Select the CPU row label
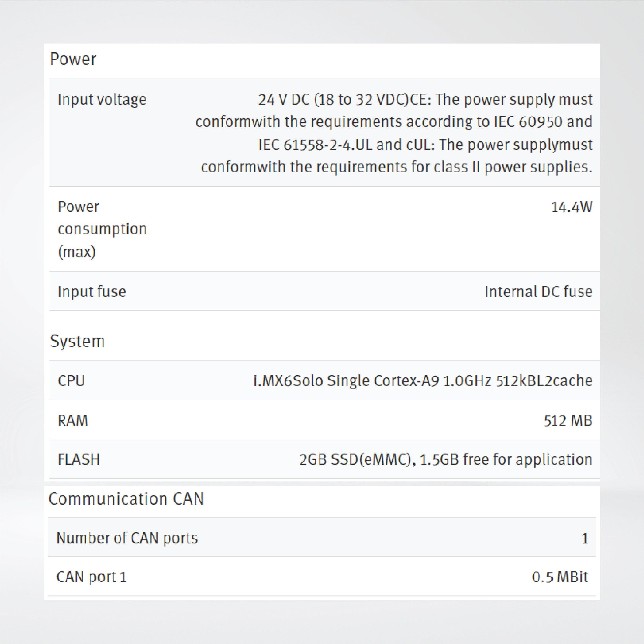Image resolution: width=644 pixels, height=644 pixels. (x=71, y=381)
